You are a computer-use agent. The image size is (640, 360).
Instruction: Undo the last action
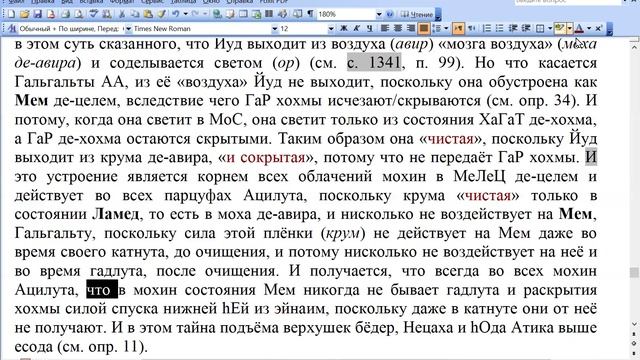(176, 14)
